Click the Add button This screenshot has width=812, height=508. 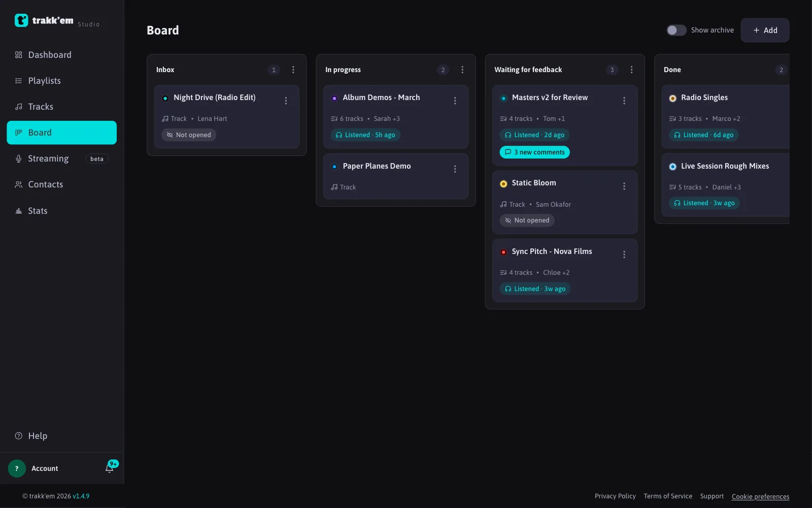pyautogui.click(x=765, y=30)
